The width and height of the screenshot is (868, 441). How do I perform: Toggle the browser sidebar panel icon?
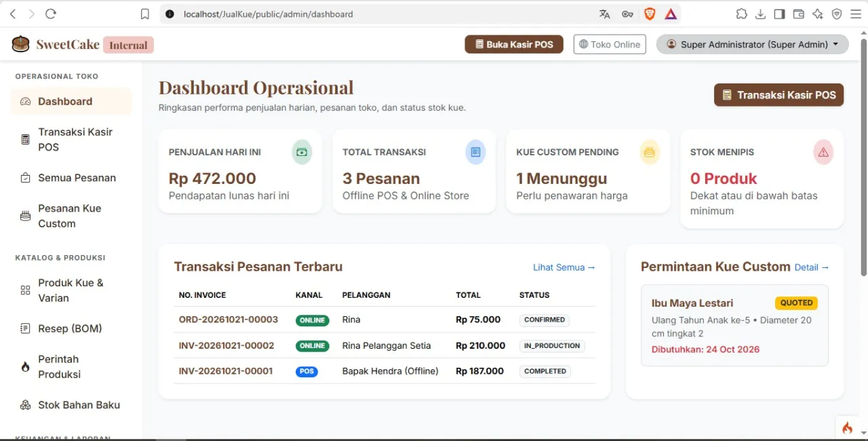(x=779, y=14)
